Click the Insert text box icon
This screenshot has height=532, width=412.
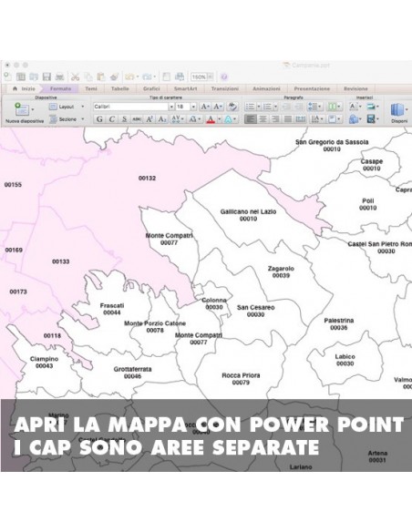pos(353,107)
